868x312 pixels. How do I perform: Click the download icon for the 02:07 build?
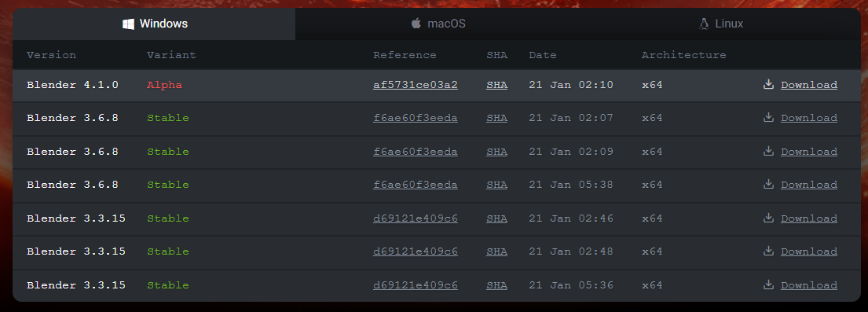point(767,117)
